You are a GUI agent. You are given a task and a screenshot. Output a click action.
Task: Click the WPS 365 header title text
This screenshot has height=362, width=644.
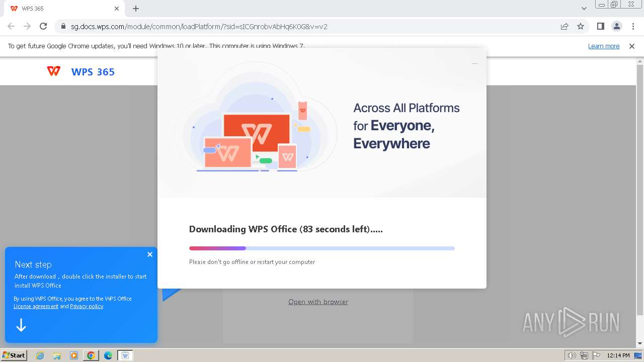click(93, 72)
